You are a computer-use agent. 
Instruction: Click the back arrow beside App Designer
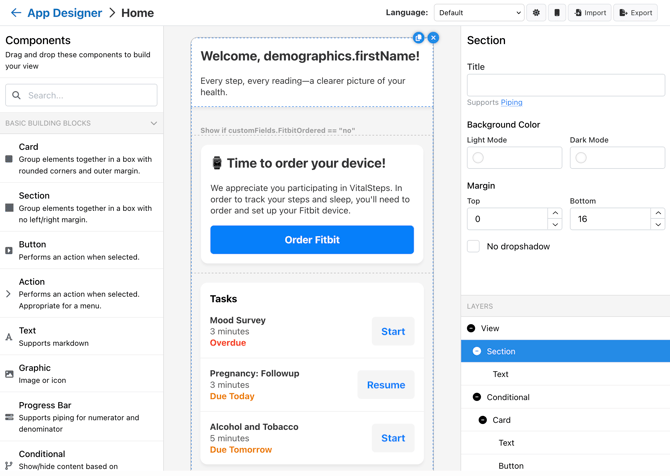pos(15,13)
